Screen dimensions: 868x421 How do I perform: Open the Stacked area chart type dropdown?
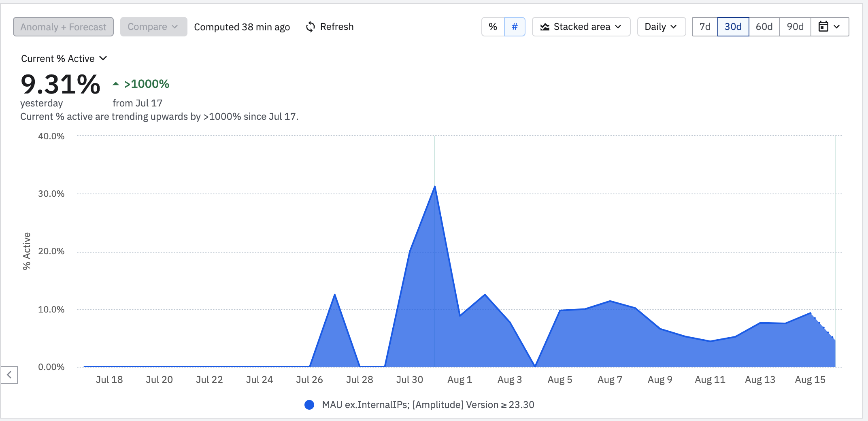(x=581, y=27)
